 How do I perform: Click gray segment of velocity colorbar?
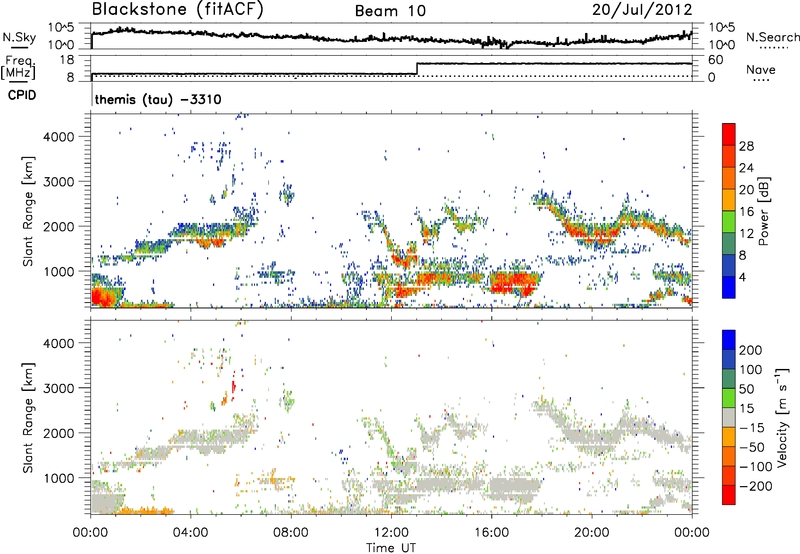(x=729, y=418)
